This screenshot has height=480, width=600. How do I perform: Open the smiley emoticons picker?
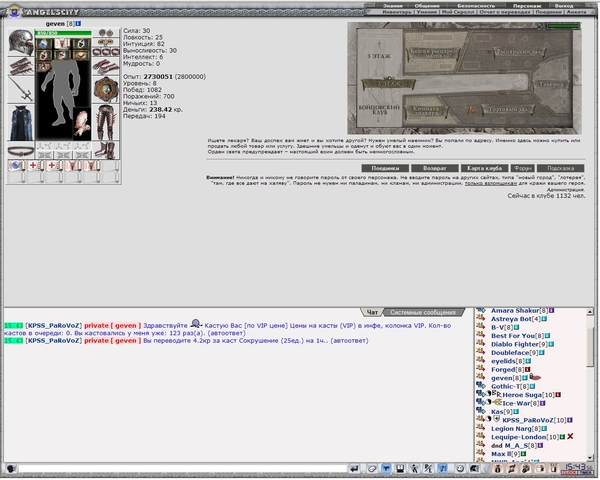460,468
